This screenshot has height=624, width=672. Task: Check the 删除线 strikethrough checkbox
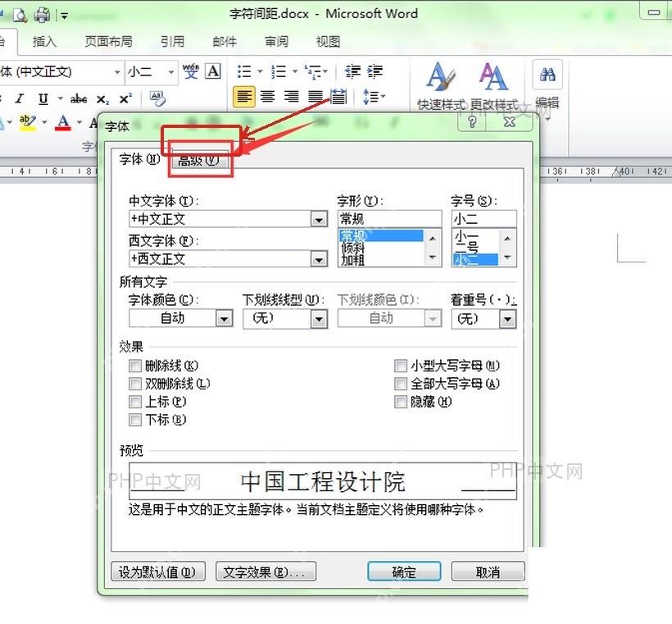(135, 366)
